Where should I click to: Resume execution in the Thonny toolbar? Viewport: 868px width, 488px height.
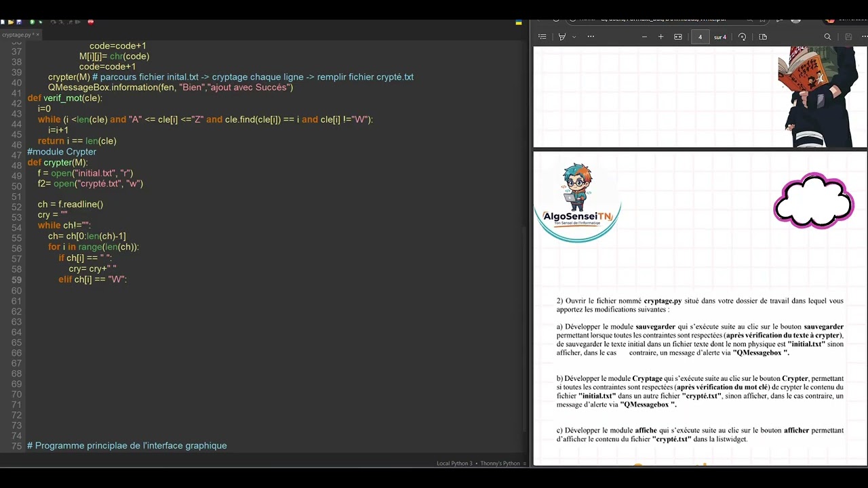tap(78, 22)
